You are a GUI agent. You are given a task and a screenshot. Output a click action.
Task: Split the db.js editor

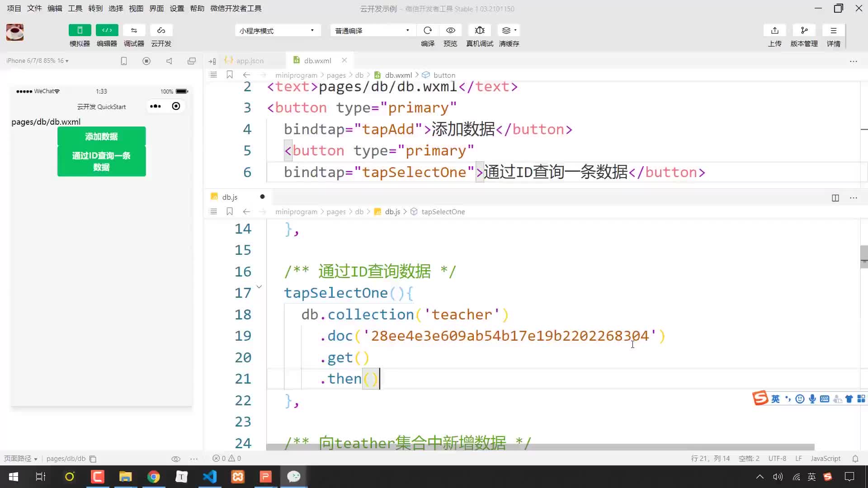click(x=835, y=198)
